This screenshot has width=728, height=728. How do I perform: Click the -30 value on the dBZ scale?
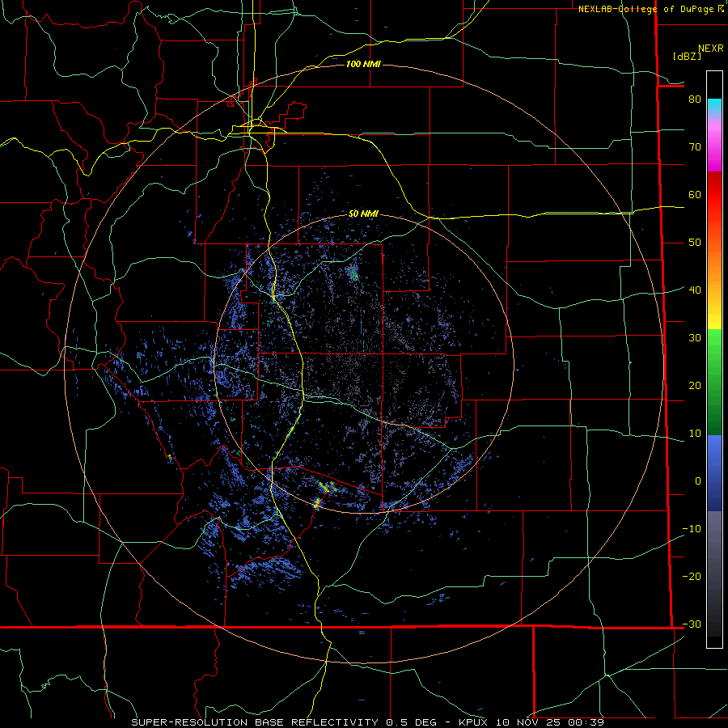[692, 624]
